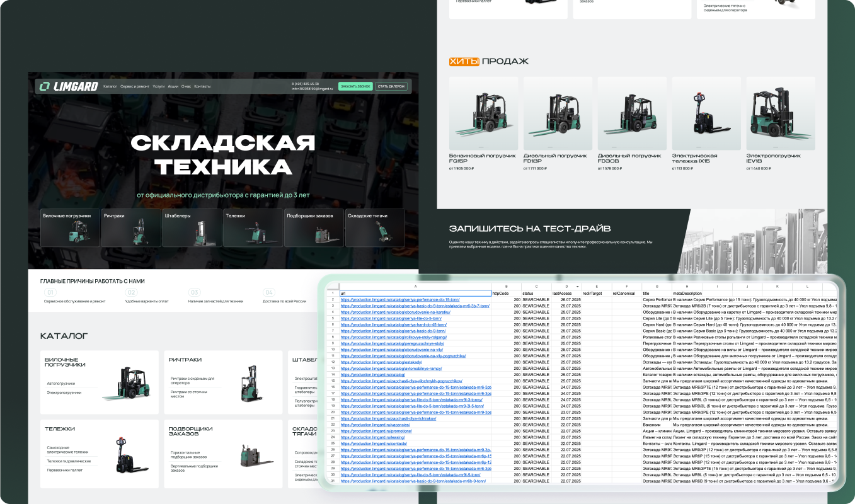Open Дизельный погрузчик FD30B product image
This screenshot has height=504, width=855.
point(632,113)
